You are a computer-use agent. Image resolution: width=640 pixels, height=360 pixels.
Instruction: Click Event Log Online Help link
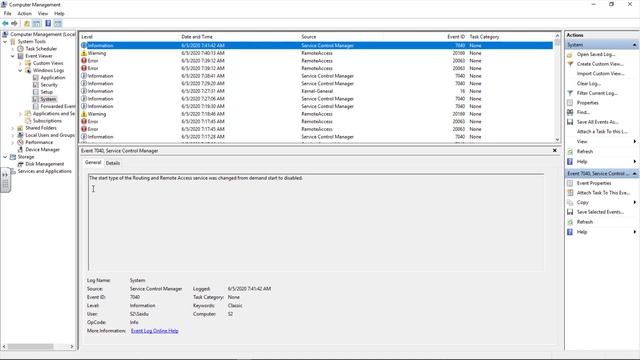tap(154, 331)
